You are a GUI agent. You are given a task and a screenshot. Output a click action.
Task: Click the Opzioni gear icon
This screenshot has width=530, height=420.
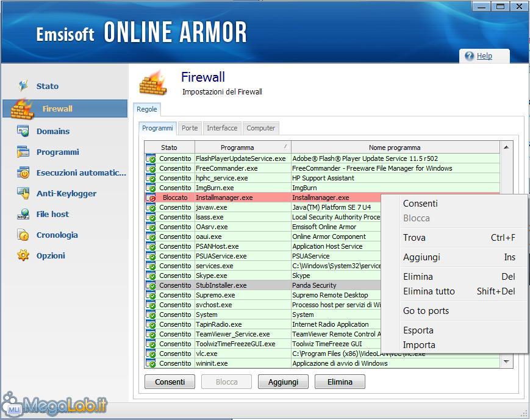click(23, 255)
